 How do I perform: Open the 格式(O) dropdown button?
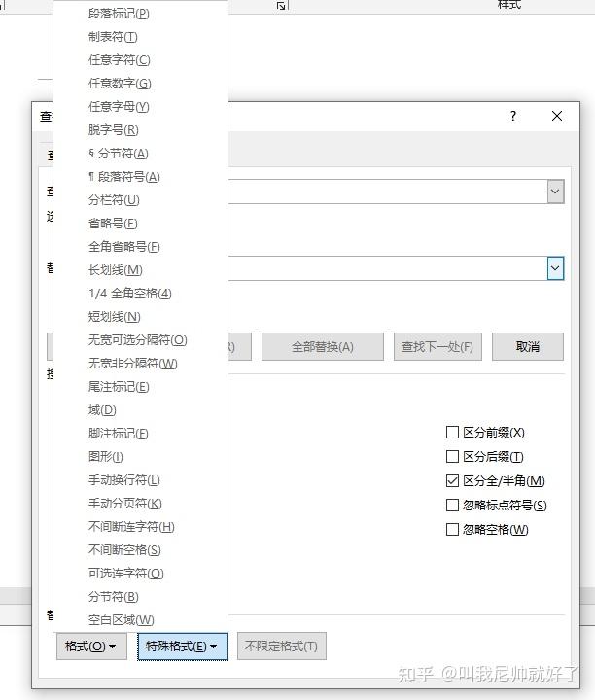pos(91,646)
